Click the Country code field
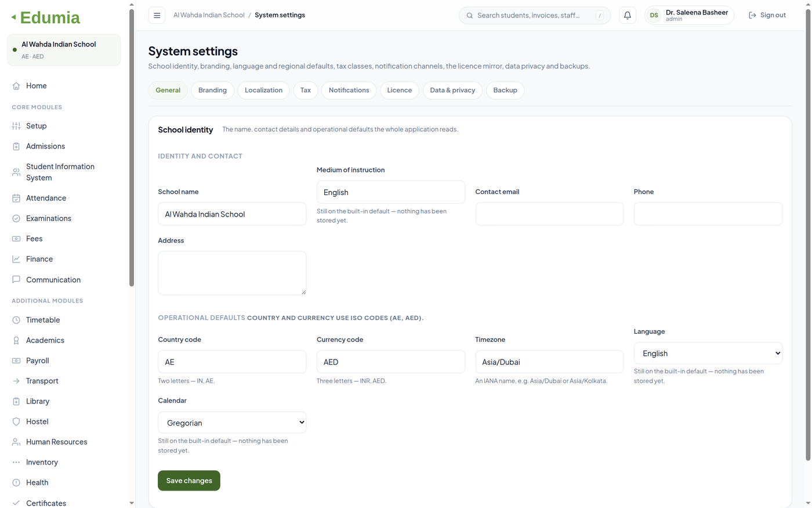The width and height of the screenshot is (812, 508). 232,362
